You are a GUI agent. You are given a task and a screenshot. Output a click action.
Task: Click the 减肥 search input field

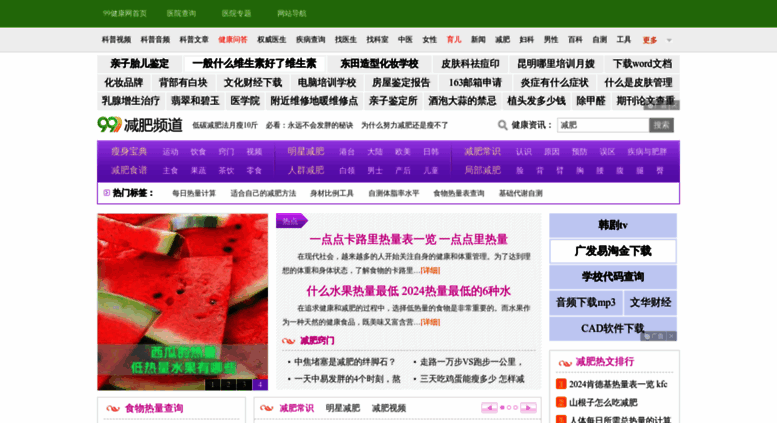click(603, 125)
